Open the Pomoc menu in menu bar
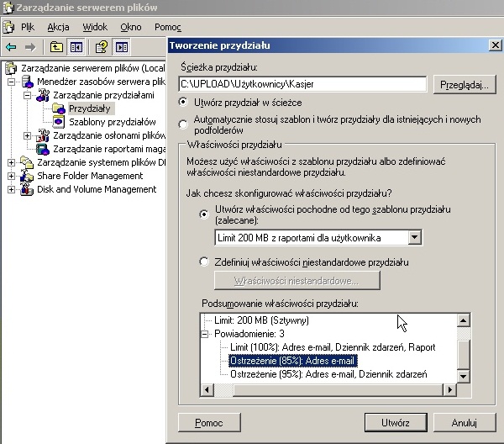This screenshot has width=504, height=444. click(x=168, y=27)
